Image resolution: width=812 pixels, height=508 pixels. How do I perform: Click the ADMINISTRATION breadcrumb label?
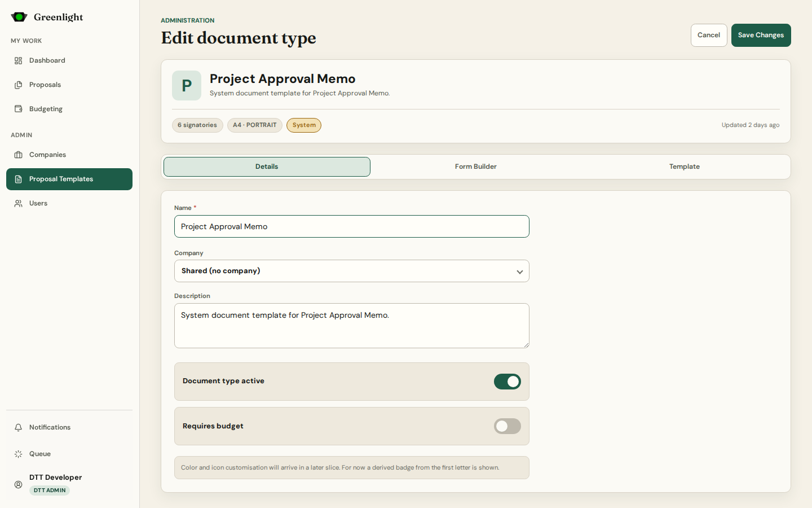tap(188, 20)
